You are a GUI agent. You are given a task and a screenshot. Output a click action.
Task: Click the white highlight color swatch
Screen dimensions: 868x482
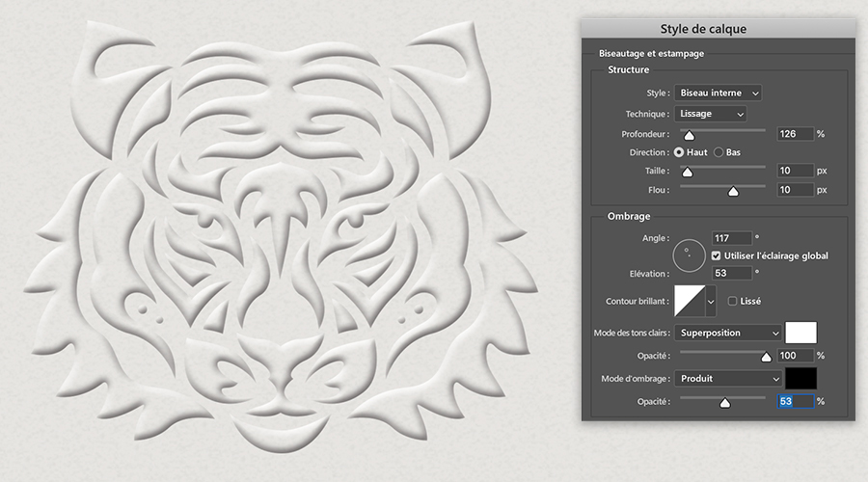click(x=800, y=333)
